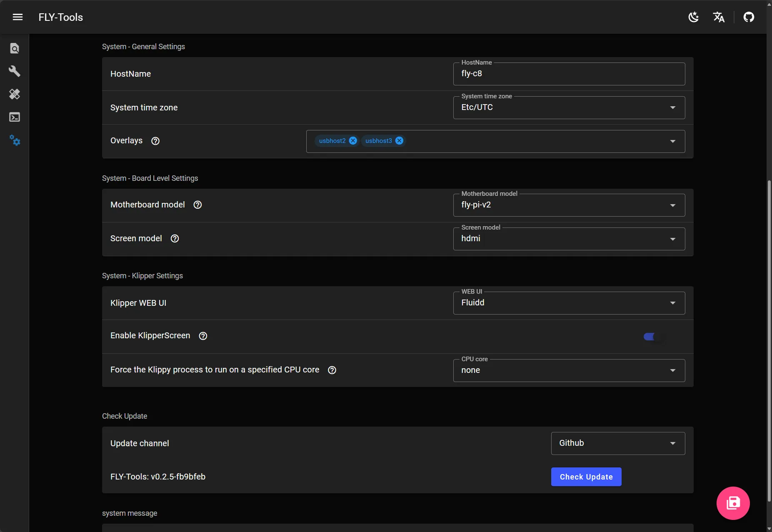Open the bandage patch sidebar item

click(x=15, y=94)
